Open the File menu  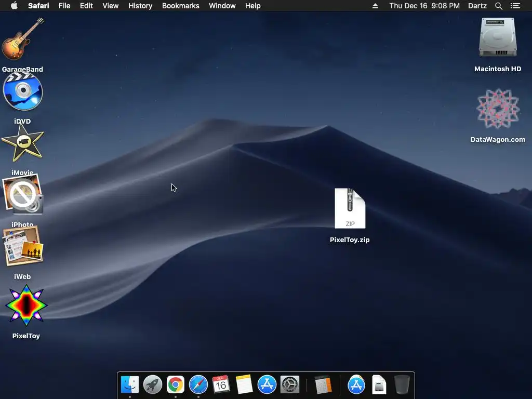pyautogui.click(x=64, y=6)
